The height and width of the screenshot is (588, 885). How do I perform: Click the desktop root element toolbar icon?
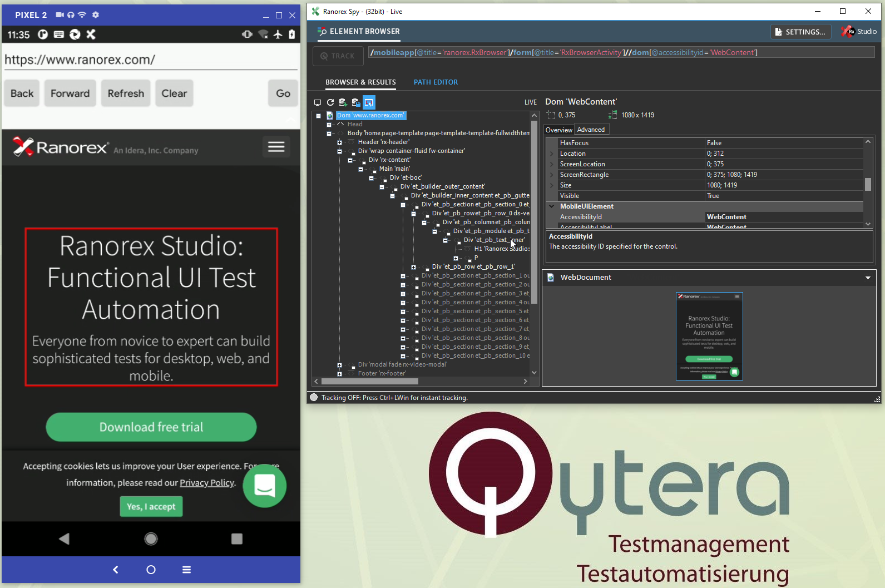(x=318, y=102)
